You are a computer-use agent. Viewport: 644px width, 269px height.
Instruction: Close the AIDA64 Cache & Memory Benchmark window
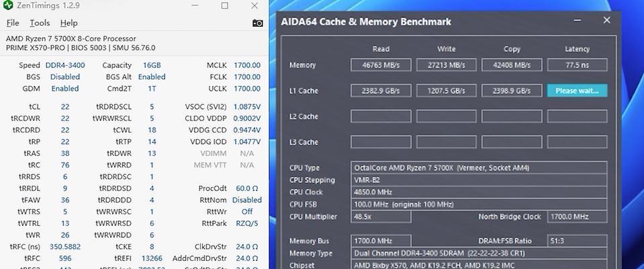click(606, 21)
